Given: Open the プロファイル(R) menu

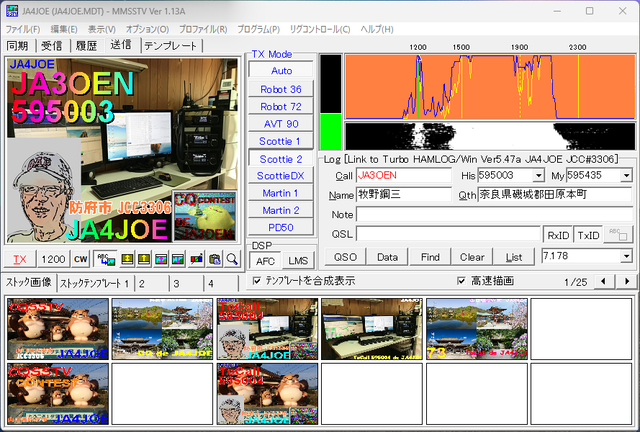Looking at the screenshot, I should tap(203, 29).
